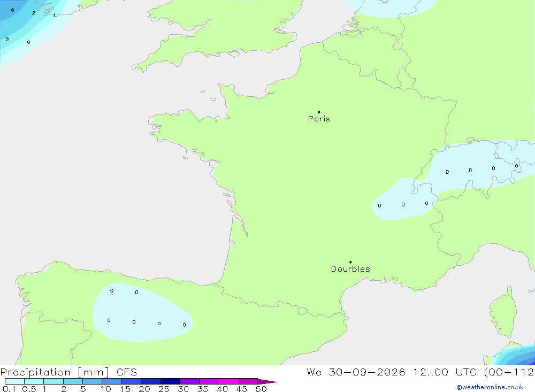Click the '0.1' legend scale label

coord(9,389)
